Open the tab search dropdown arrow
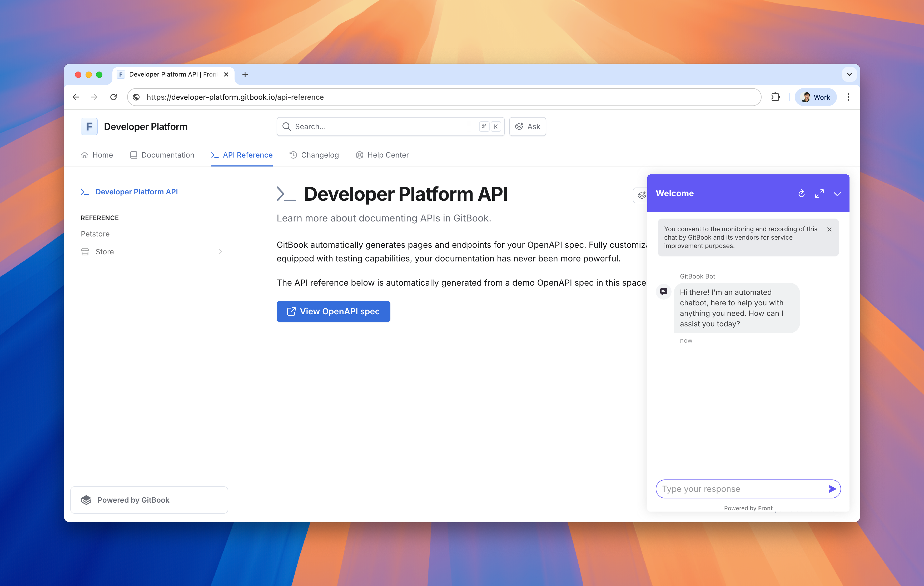 [849, 74]
